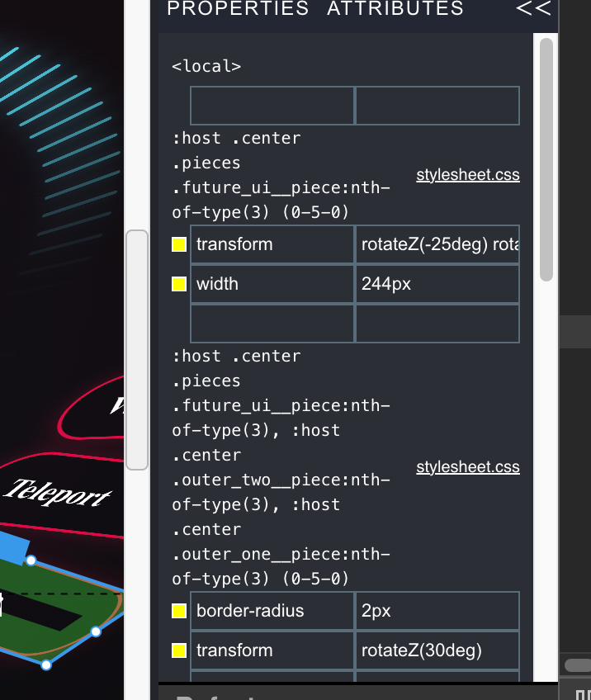Switch to the PROPERTIES tab

(x=238, y=8)
